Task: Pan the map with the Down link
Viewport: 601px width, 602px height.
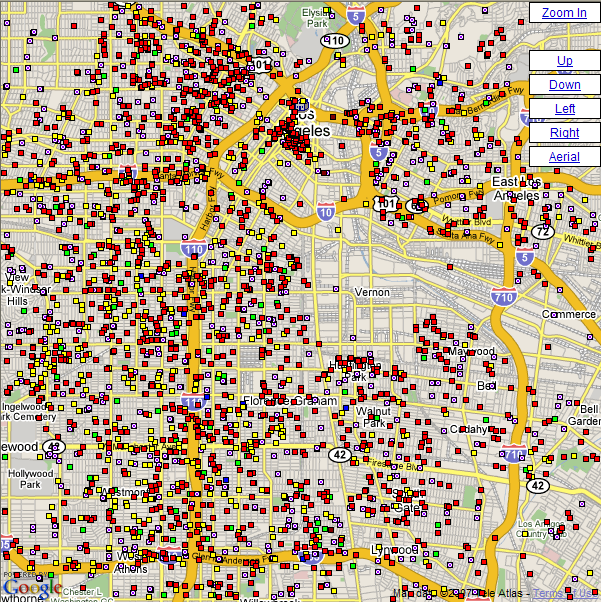Action: pyautogui.click(x=565, y=84)
